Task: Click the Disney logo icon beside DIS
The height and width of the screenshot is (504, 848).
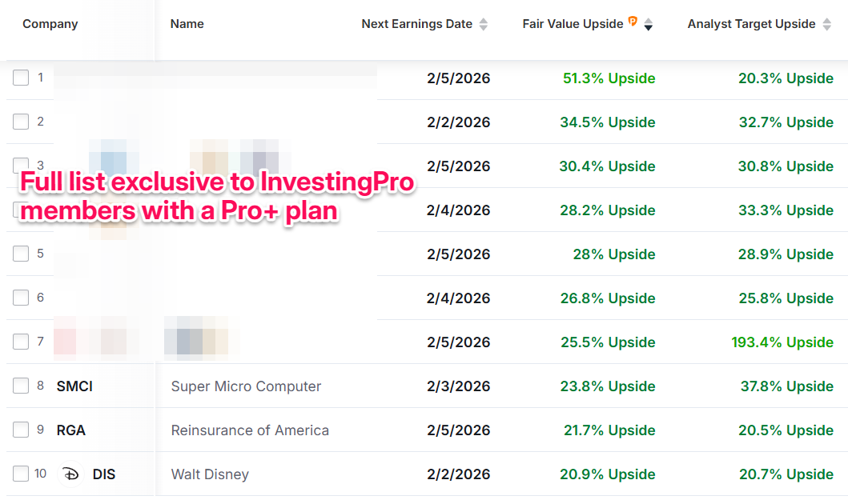Action: [71, 474]
